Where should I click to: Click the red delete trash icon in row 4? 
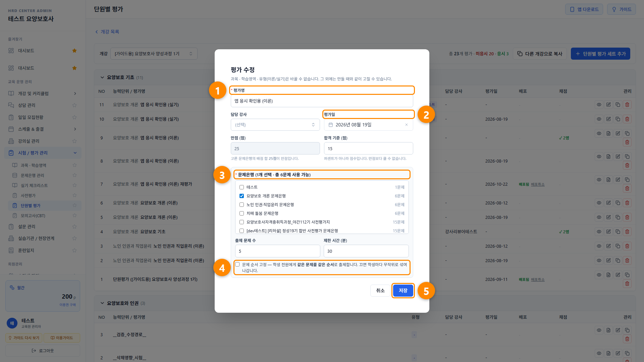(627, 232)
